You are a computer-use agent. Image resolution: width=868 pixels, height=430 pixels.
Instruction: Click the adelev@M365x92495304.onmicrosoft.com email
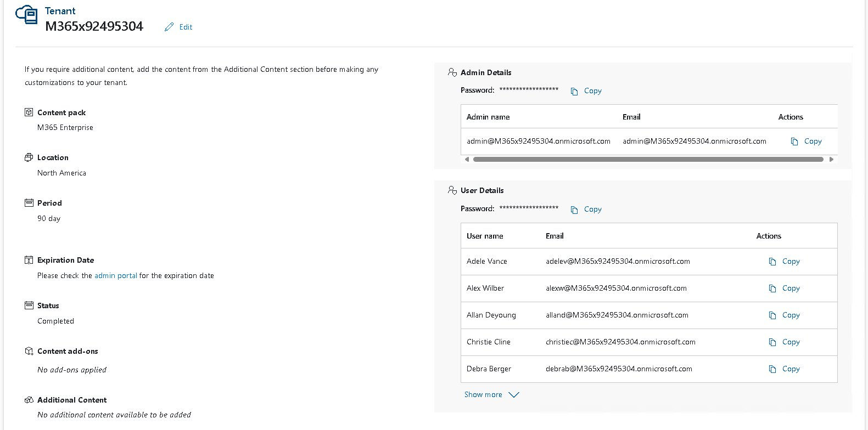pos(618,261)
